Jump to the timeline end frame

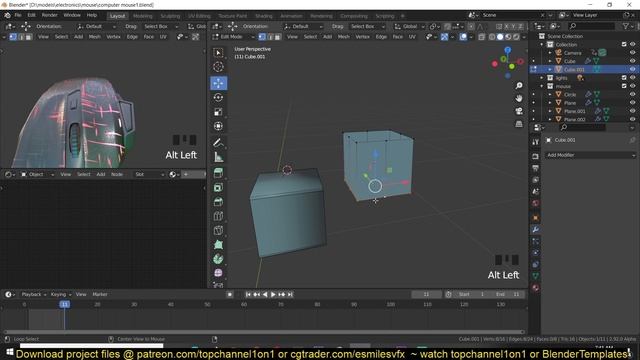290,294
